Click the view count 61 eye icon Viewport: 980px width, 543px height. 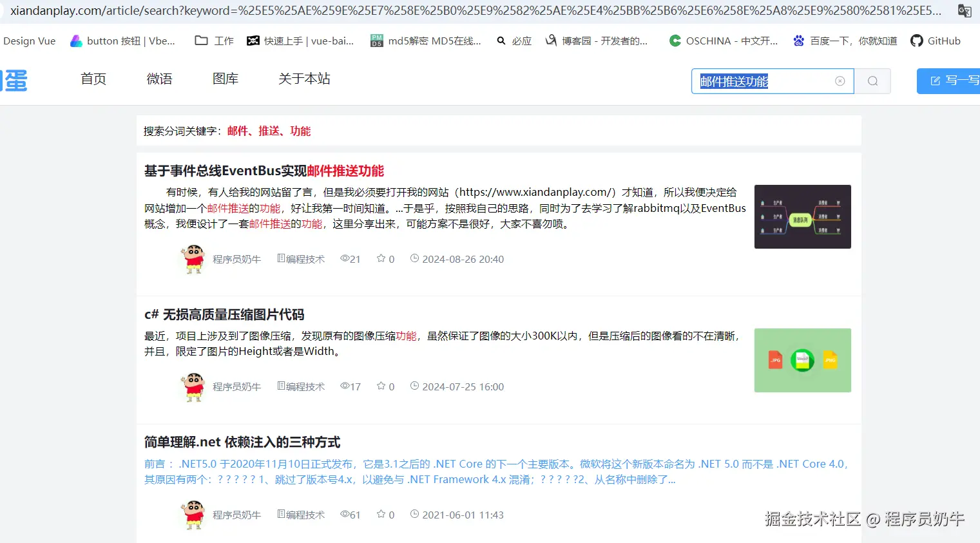pos(345,514)
